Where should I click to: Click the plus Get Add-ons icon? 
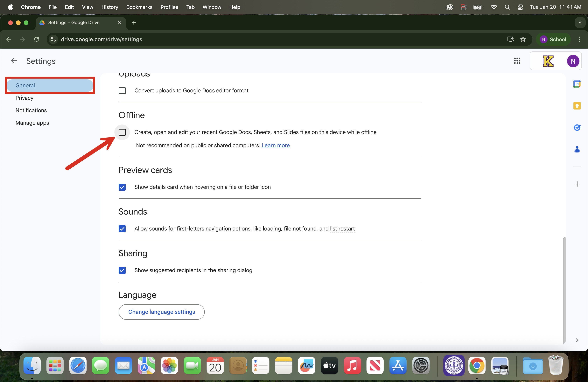pyautogui.click(x=577, y=184)
